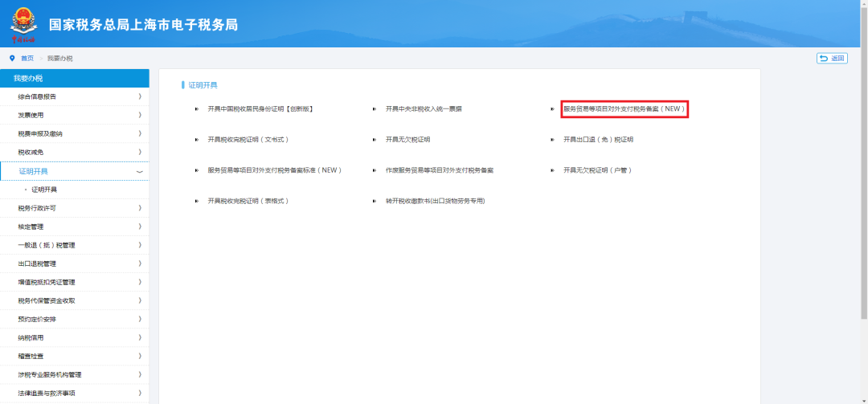Click the 首页 breadcrumb link
Screen dimensions: 868x404
tap(27, 59)
